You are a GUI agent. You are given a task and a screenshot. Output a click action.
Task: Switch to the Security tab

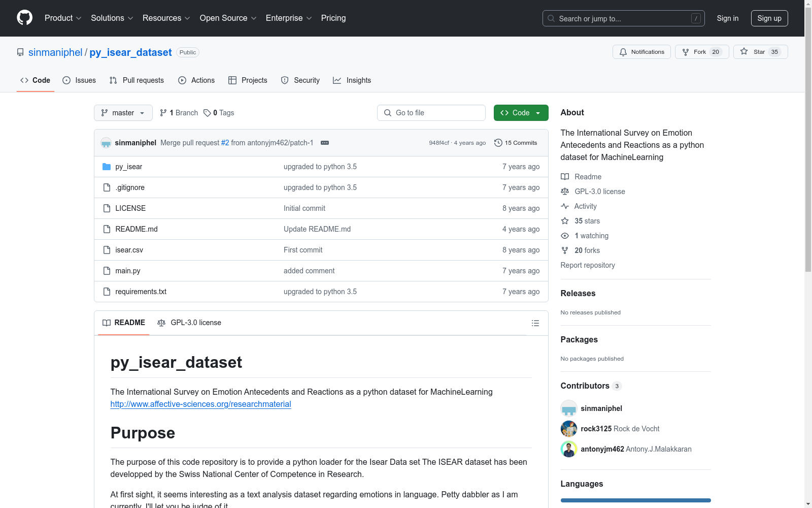[x=300, y=80]
